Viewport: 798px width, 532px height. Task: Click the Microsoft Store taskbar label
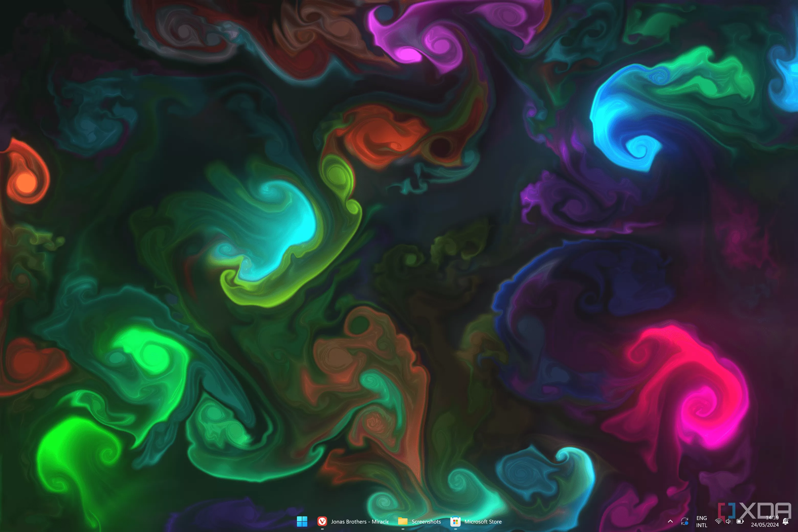(x=483, y=522)
